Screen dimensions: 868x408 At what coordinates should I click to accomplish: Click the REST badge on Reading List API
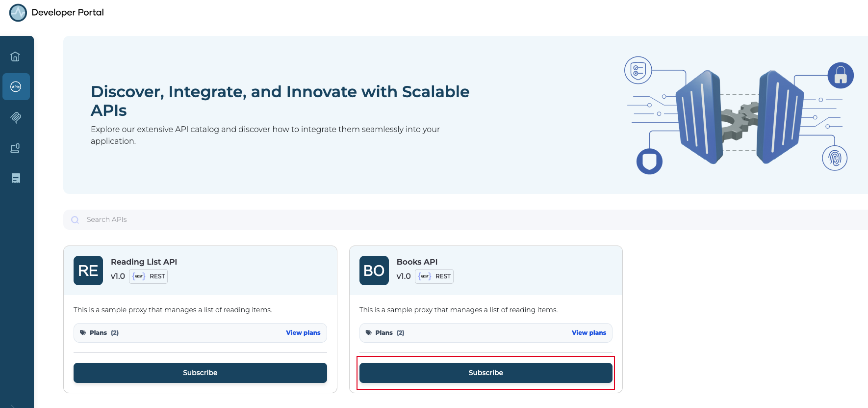coord(149,276)
